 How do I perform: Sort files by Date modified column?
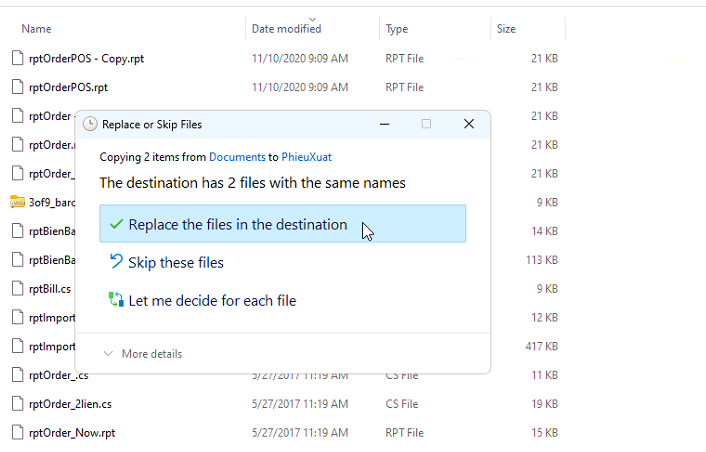coord(286,29)
